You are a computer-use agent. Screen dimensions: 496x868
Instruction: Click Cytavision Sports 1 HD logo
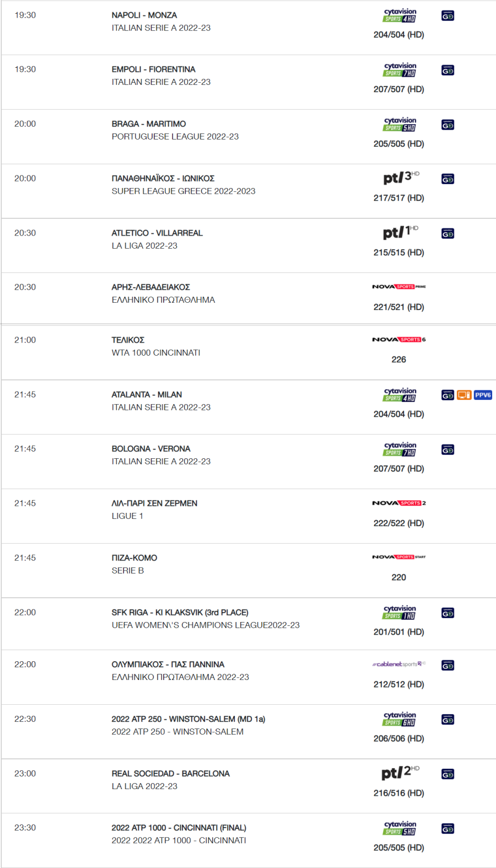click(x=400, y=612)
